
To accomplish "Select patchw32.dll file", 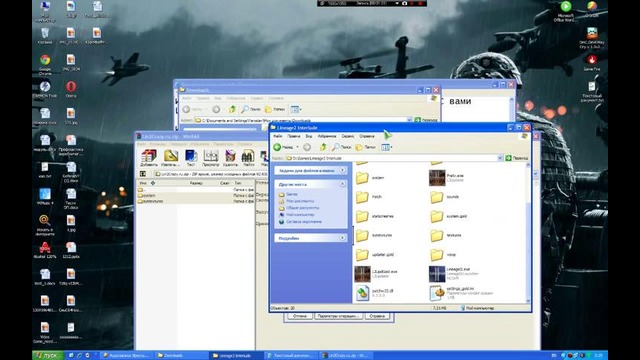I will click(375, 293).
